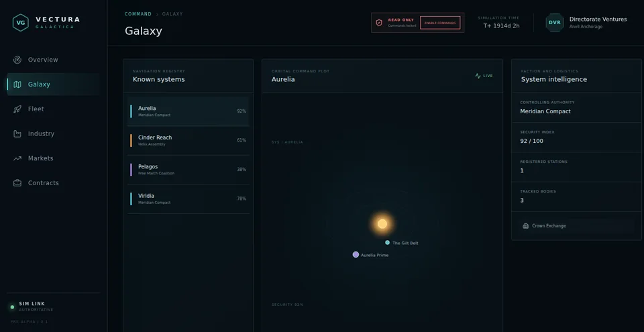Click the Contracts briefcase icon in the sidebar
The image size is (644, 332).
coord(17,183)
